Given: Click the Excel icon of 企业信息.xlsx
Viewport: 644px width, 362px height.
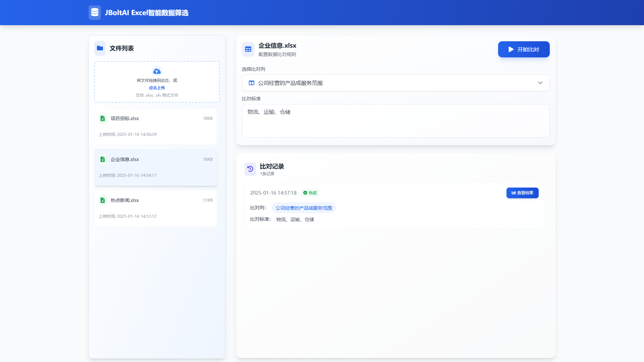Looking at the screenshot, I should [103, 159].
